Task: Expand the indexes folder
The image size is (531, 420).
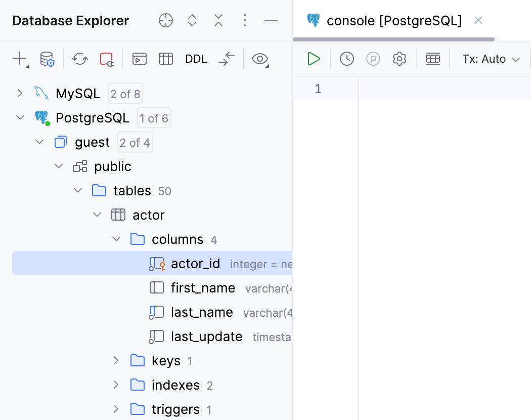Action: pos(116,385)
